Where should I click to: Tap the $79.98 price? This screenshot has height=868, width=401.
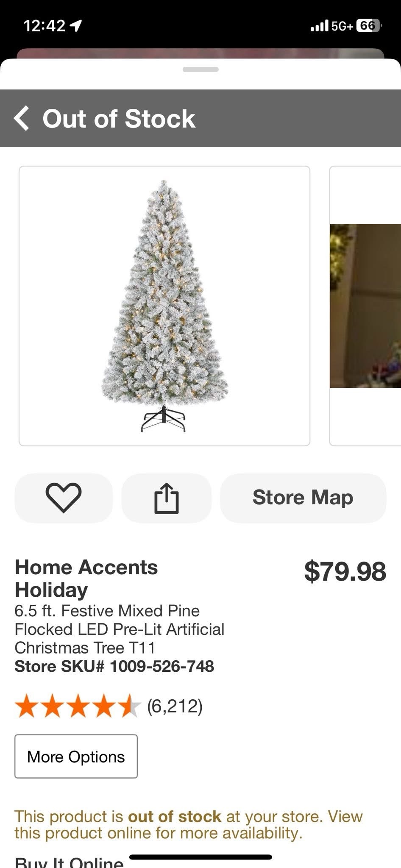345,571
